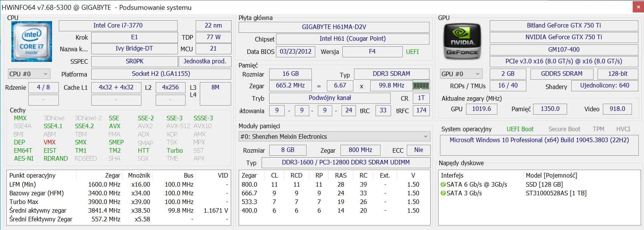
Task: Click the ECC value Nie
Action: point(419,150)
